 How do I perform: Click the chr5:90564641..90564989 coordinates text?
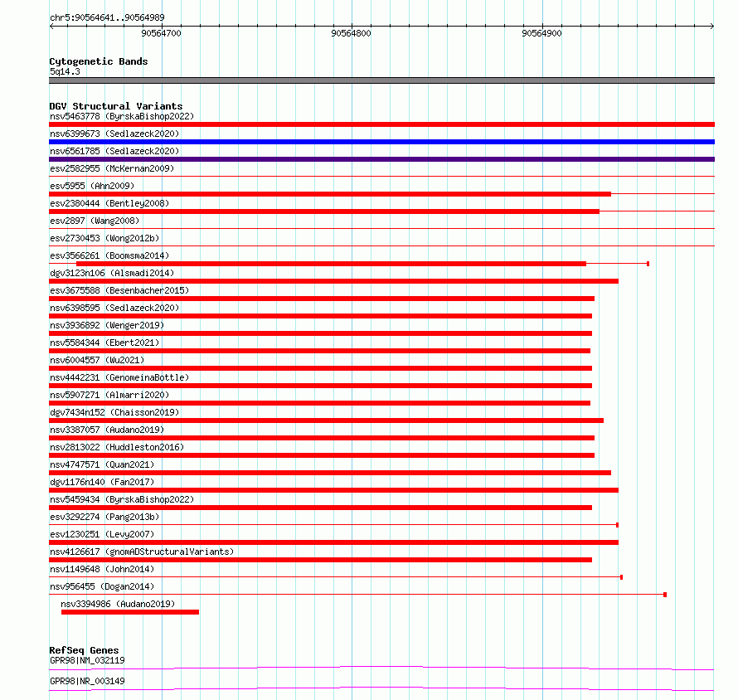point(107,17)
